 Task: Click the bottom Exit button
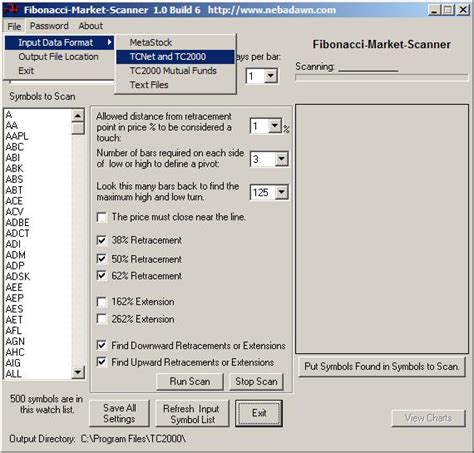click(259, 413)
